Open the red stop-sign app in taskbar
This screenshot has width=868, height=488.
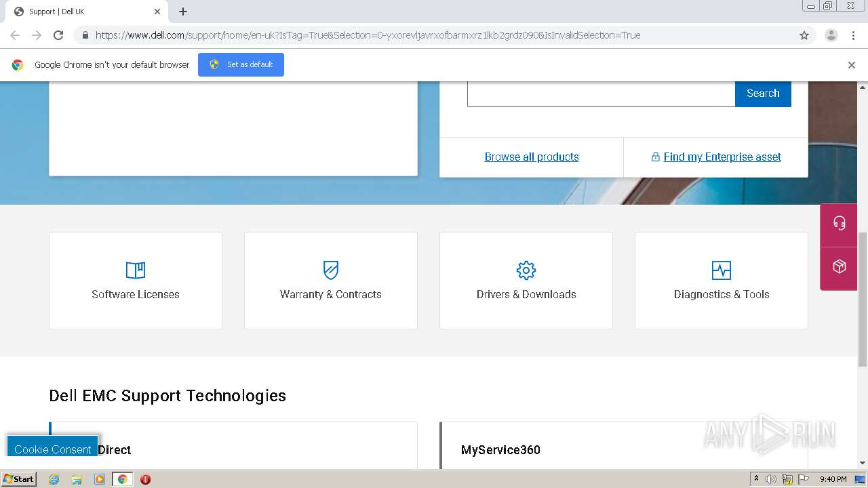[x=145, y=479]
